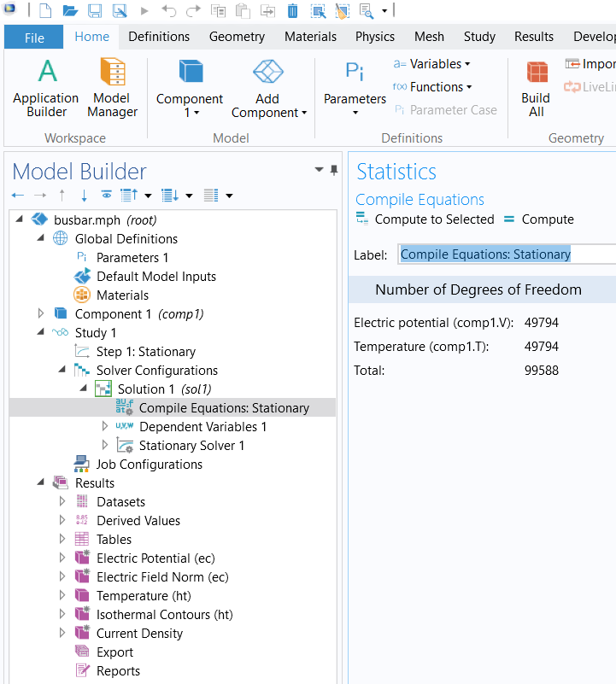Click the Label text field
The height and width of the screenshot is (684, 616).
pyautogui.click(x=506, y=254)
